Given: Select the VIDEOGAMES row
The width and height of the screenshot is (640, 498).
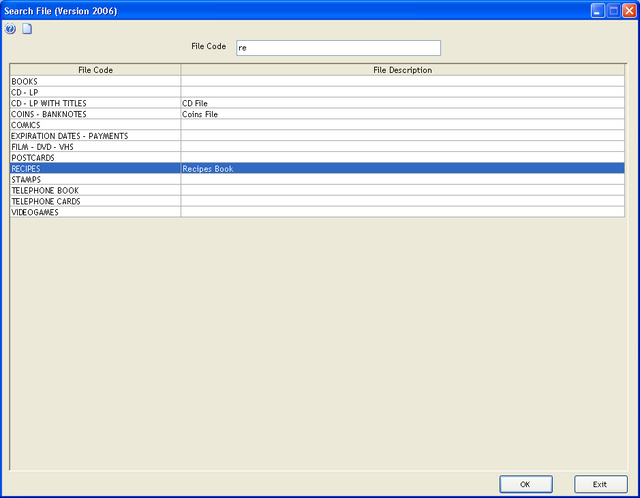Looking at the screenshot, I should (317, 212).
